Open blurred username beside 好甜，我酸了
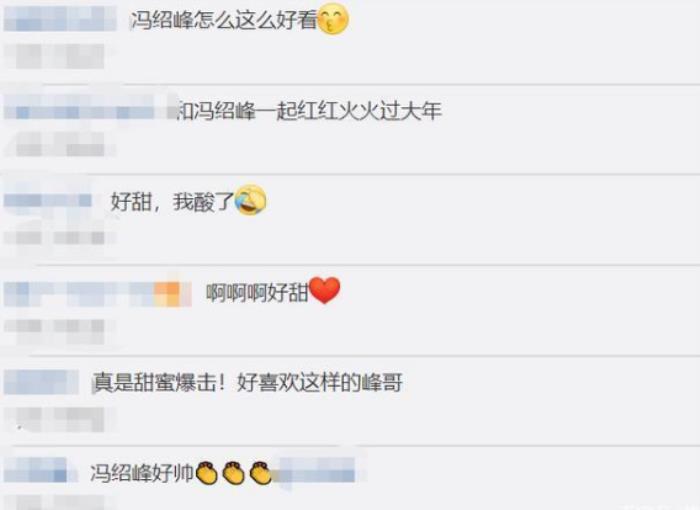The image size is (700, 510). click(48, 201)
